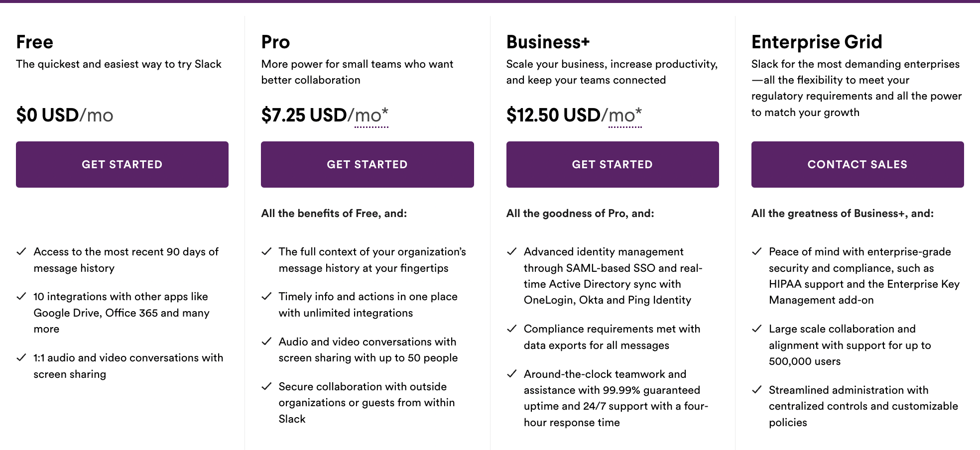The height and width of the screenshot is (450, 980).
Task: Click checkmark beside 90 days message history
Action: point(21,252)
